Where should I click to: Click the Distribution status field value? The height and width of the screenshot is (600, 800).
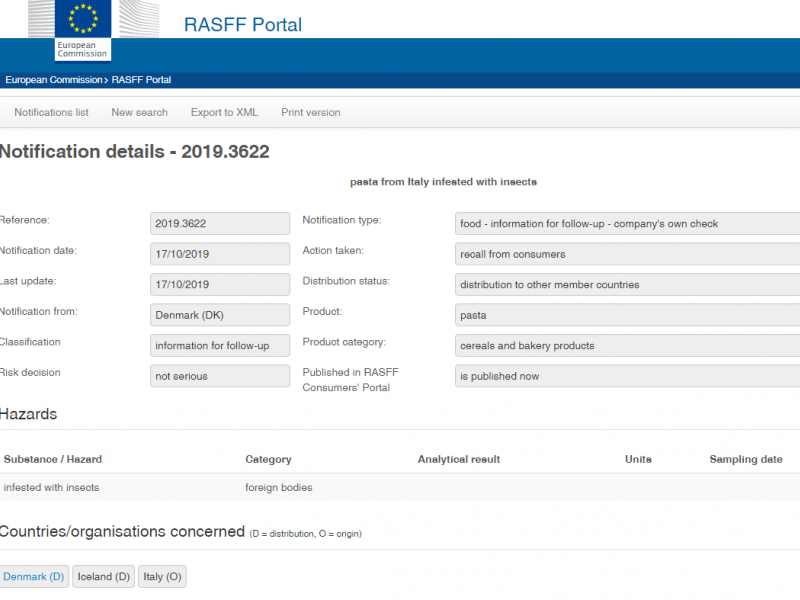coord(628,285)
